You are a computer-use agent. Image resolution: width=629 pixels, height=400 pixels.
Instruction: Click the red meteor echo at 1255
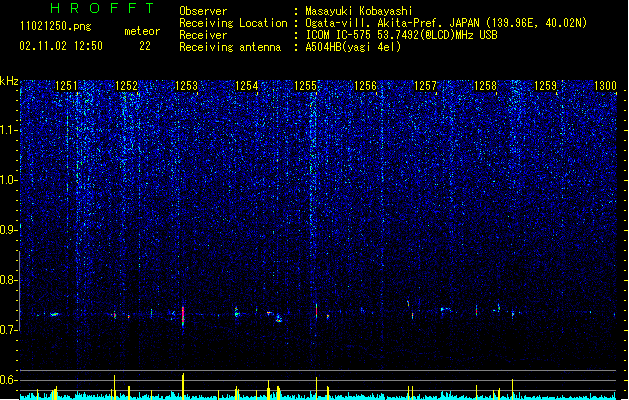coord(316,311)
